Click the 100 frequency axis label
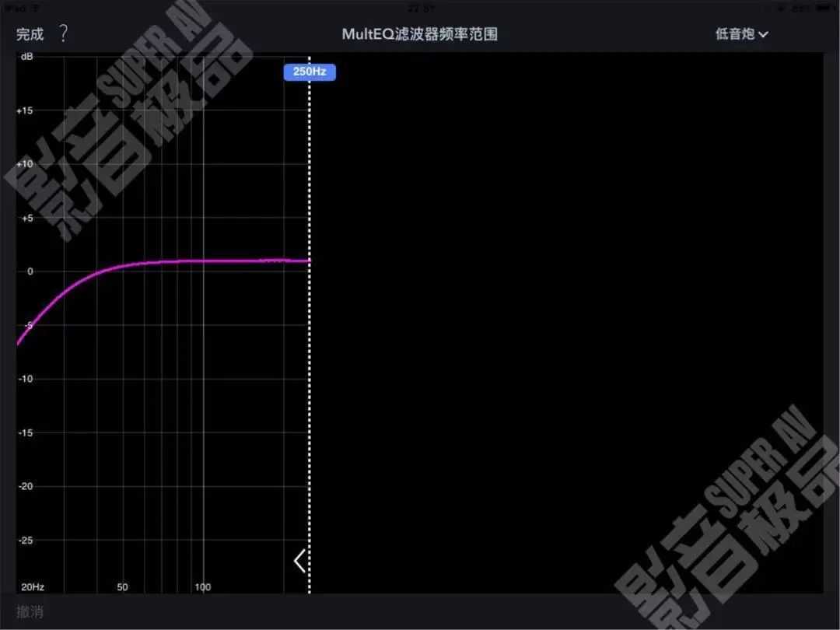Viewport: 840px width, 630px height. point(202,587)
